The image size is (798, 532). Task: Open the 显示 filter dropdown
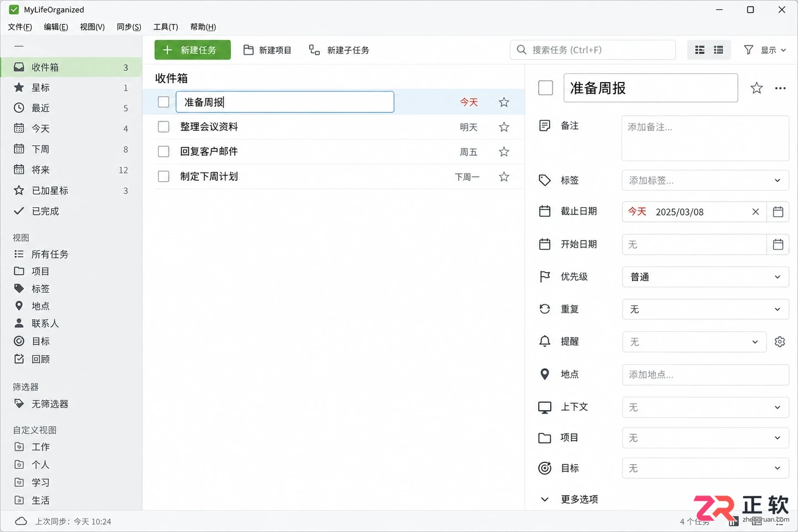[x=765, y=50]
